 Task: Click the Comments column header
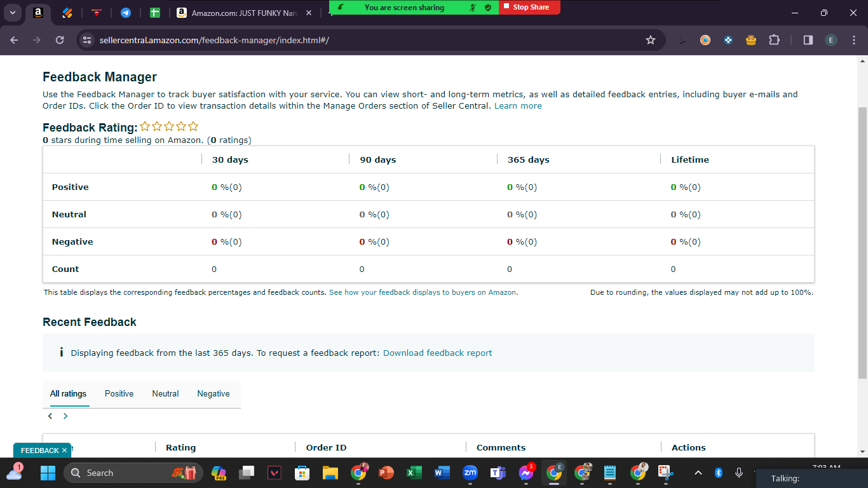(x=501, y=447)
